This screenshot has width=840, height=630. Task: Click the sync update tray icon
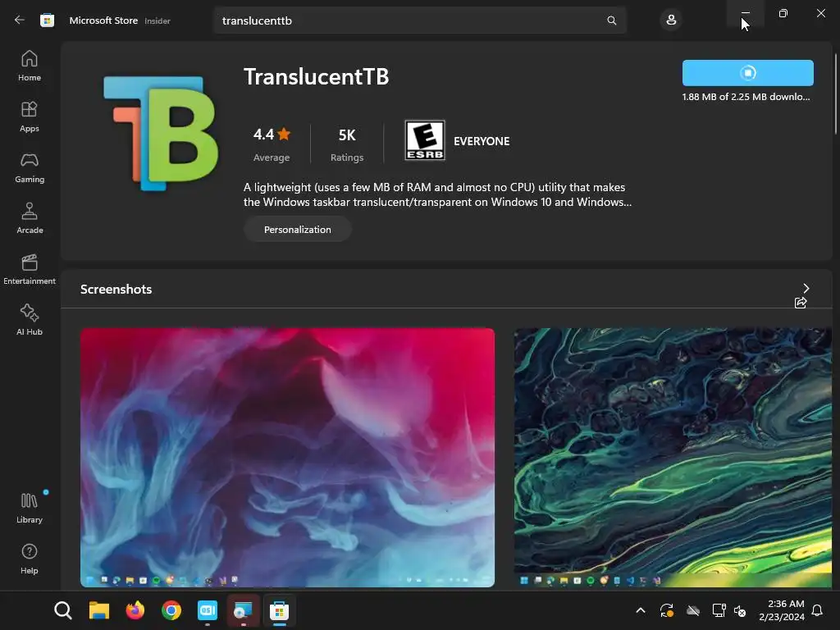(666, 610)
